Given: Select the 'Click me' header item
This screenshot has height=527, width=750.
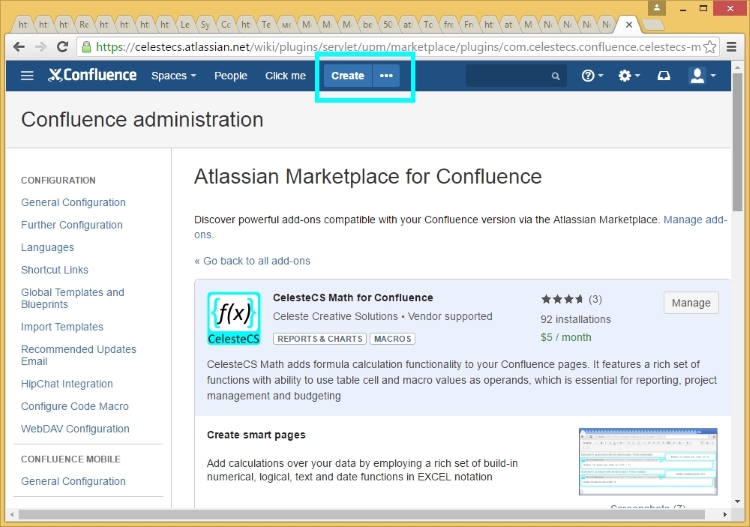Looking at the screenshot, I should coord(286,76).
